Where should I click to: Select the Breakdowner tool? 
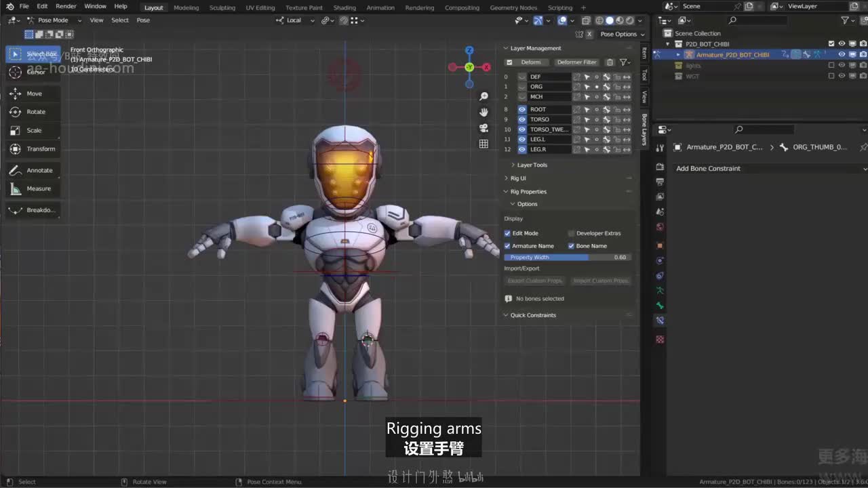tap(33, 210)
